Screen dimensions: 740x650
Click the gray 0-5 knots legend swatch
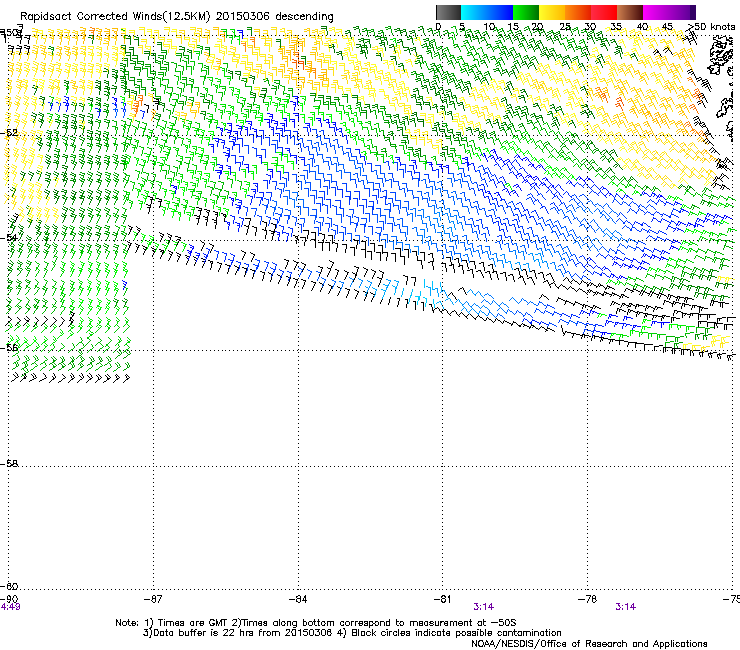pyautogui.click(x=448, y=12)
